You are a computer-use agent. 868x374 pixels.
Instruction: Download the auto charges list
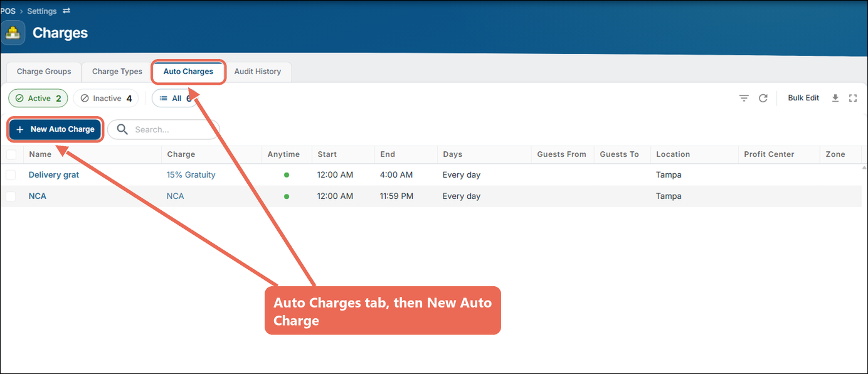pyautogui.click(x=835, y=98)
